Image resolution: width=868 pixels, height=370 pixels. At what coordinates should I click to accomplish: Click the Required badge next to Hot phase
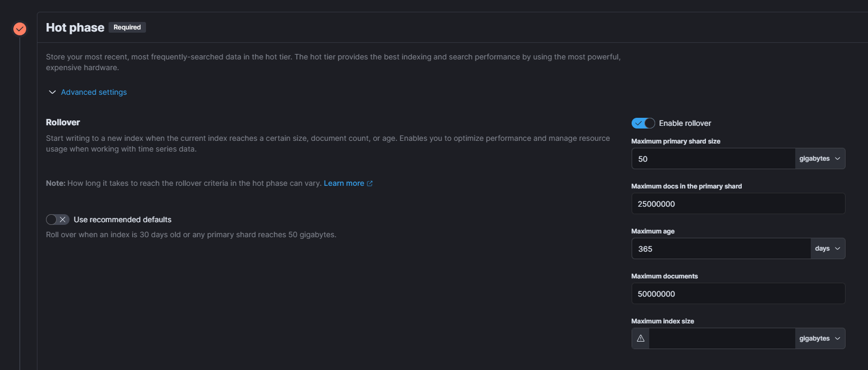point(127,27)
